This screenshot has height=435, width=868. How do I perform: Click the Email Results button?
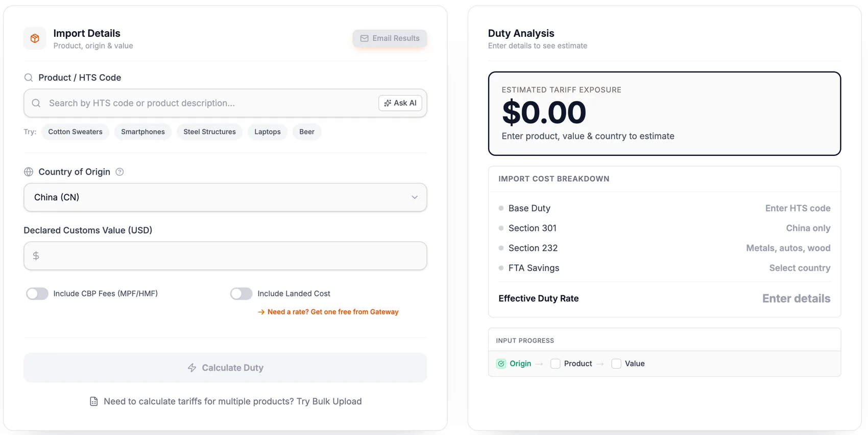click(x=390, y=38)
